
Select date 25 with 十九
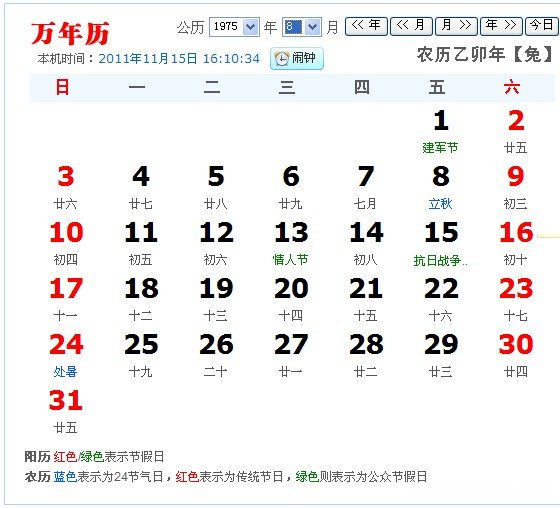(x=141, y=355)
